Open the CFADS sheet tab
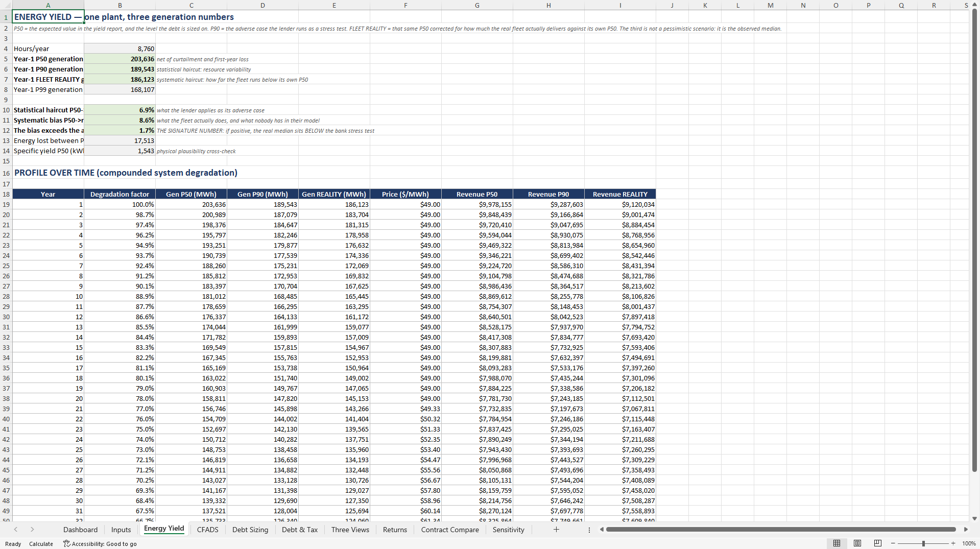The height and width of the screenshot is (549, 980). 208,530
